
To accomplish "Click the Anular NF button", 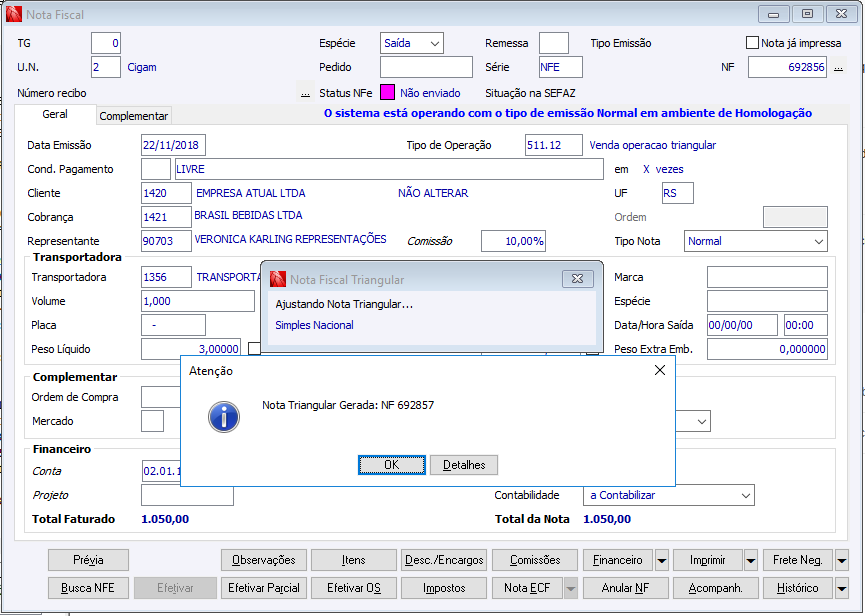I will pyautogui.click(x=626, y=588).
